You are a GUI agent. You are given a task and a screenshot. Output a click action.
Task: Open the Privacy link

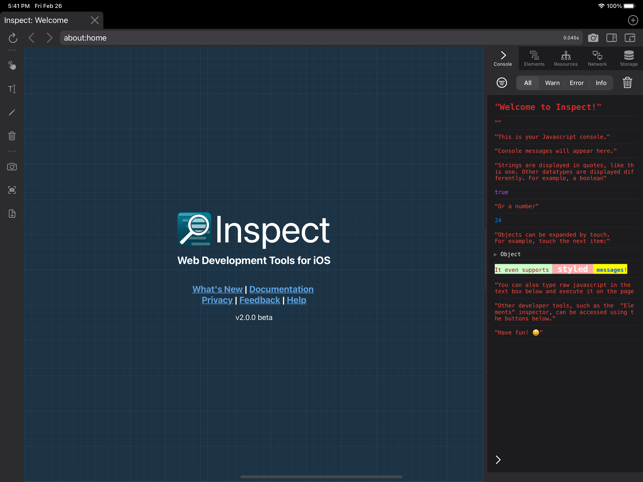(217, 300)
